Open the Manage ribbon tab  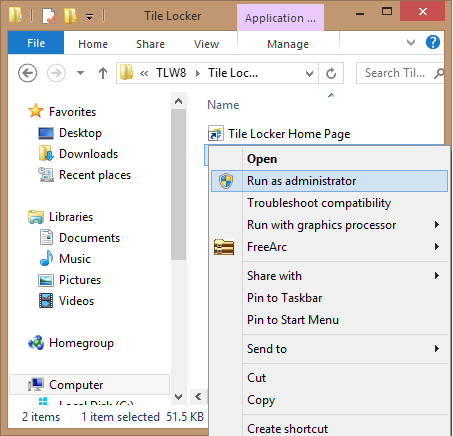coord(288,44)
